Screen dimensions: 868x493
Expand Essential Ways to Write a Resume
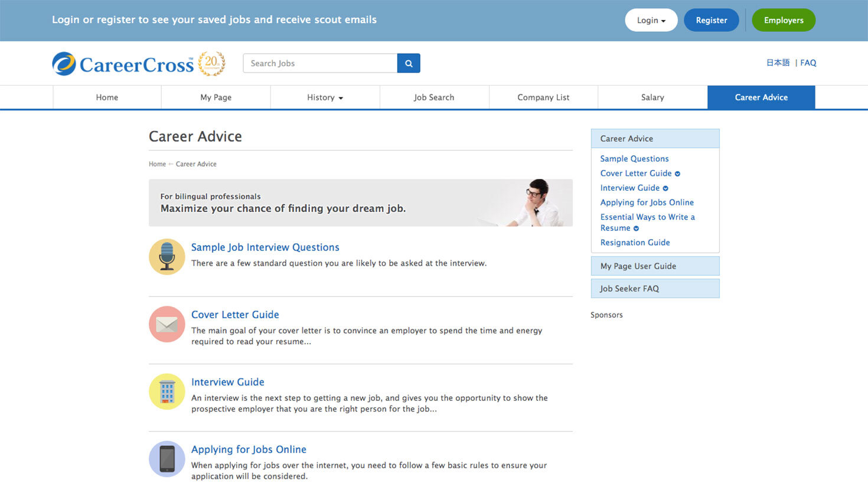pyautogui.click(x=636, y=228)
